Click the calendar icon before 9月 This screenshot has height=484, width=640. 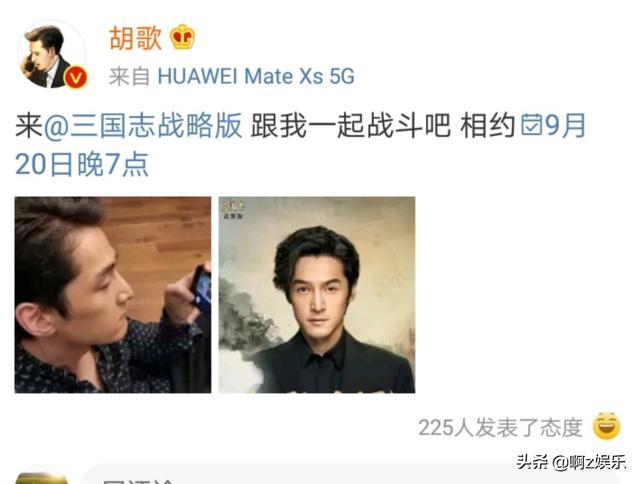(x=531, y=126)
